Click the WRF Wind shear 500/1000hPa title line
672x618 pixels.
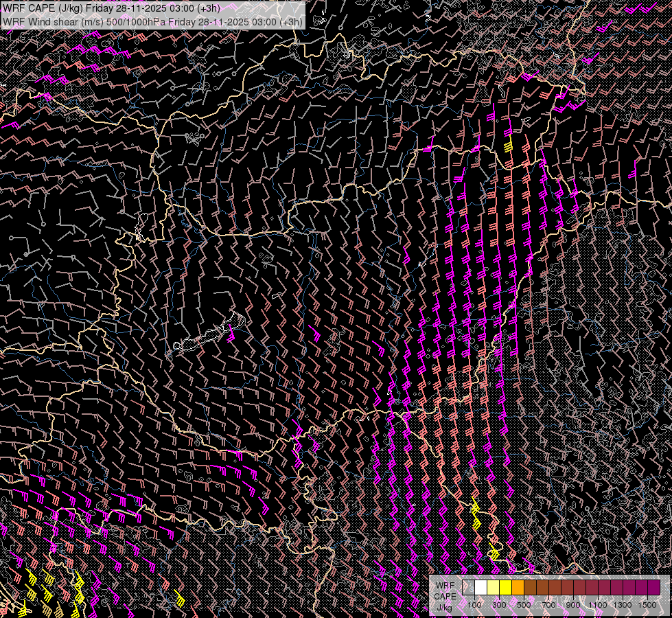coord(152,21)
